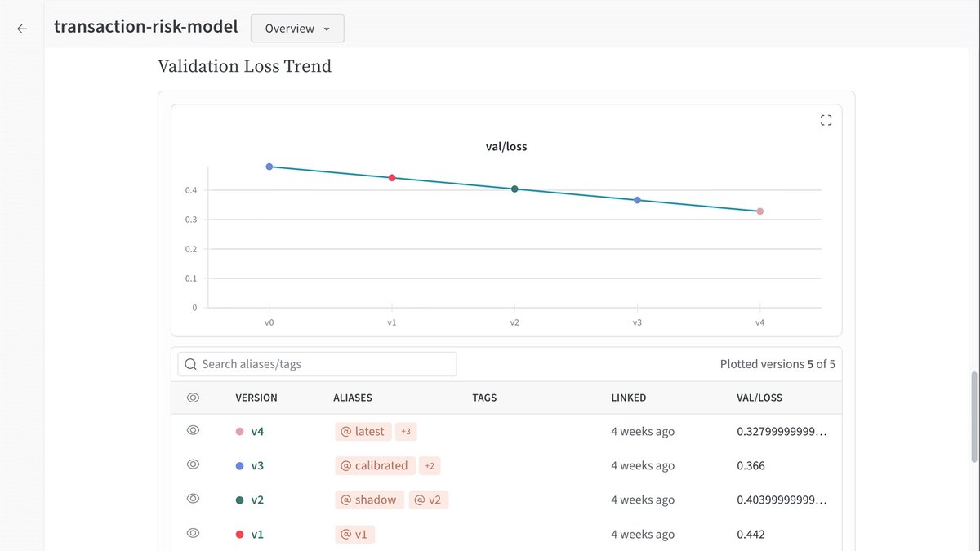Screen dimensions: 980x551
Task: Go back using the left arrow
Action: coord(22,29)
